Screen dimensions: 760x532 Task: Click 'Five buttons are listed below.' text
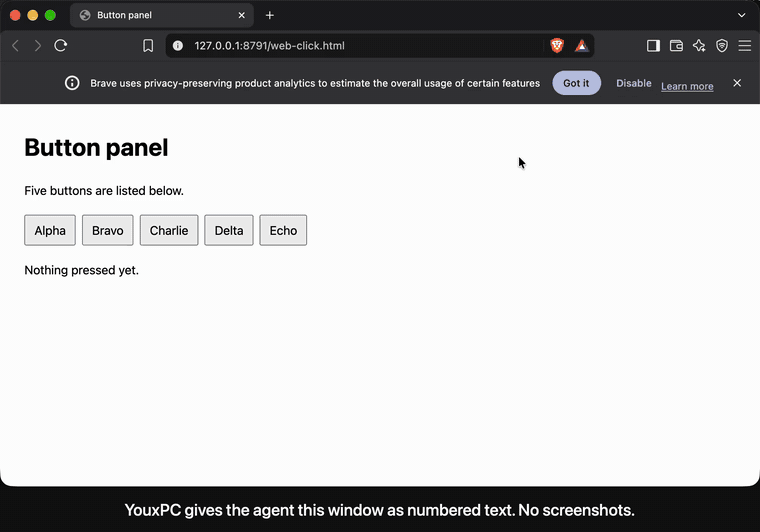click(104, 191)
